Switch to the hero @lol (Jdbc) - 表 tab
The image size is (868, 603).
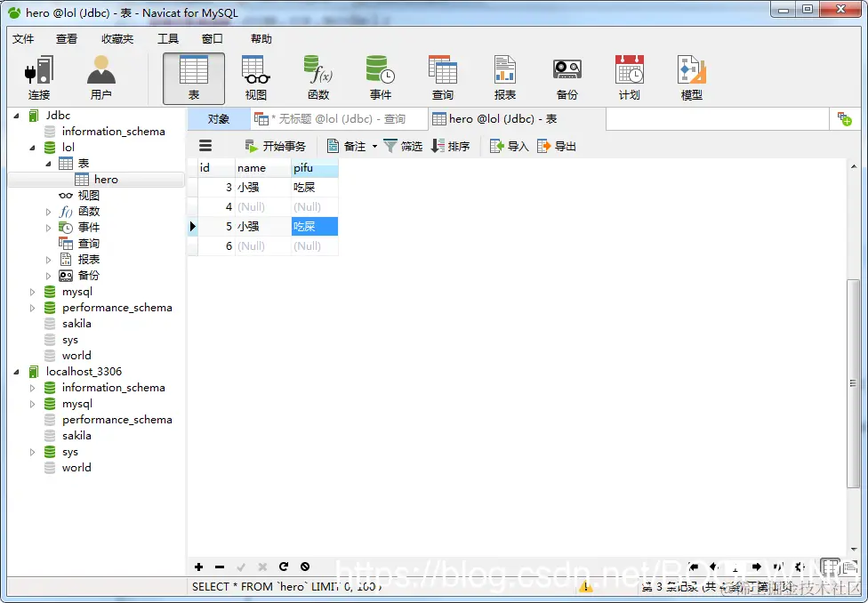[517, 119]
